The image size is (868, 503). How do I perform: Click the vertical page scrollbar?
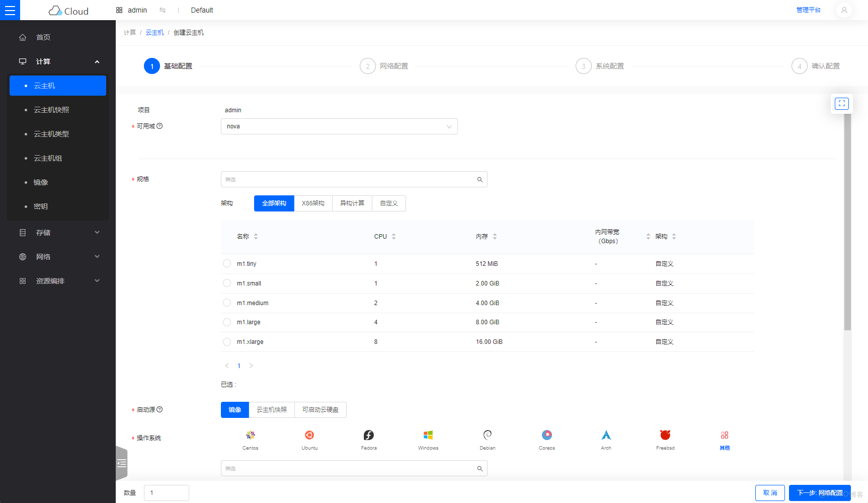click(847, 222)
